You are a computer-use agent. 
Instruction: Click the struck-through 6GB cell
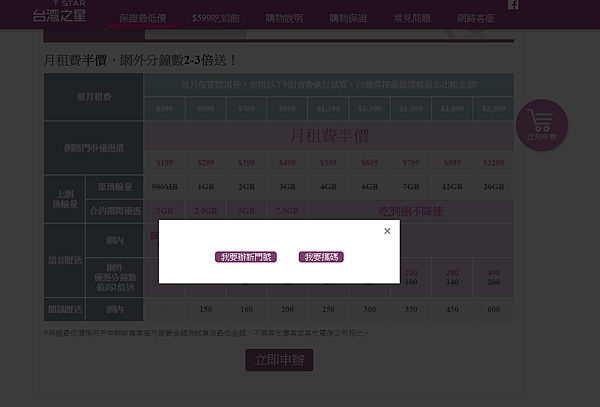(369, 187)
